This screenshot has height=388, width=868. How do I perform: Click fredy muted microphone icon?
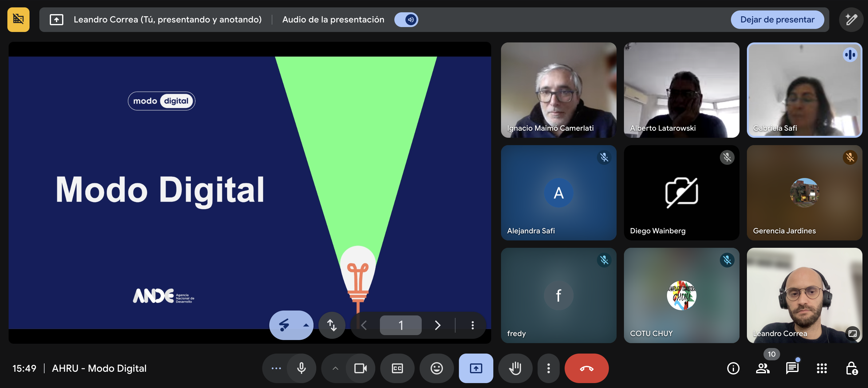604,260
